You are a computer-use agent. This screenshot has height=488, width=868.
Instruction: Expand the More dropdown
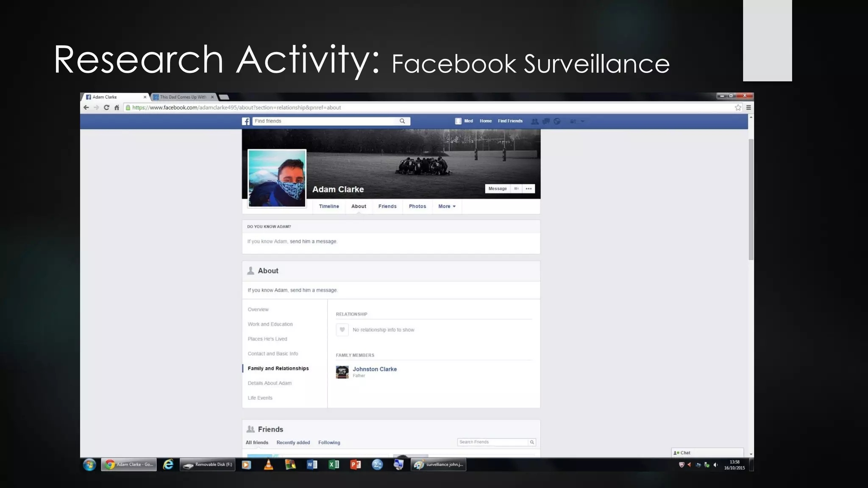point(447,206)
